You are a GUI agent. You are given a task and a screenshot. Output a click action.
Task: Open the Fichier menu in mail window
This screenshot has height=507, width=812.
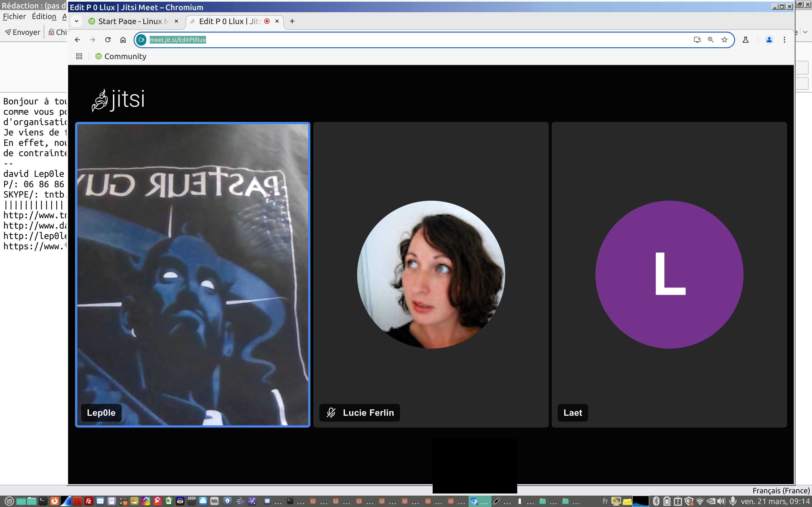point(14,16)
